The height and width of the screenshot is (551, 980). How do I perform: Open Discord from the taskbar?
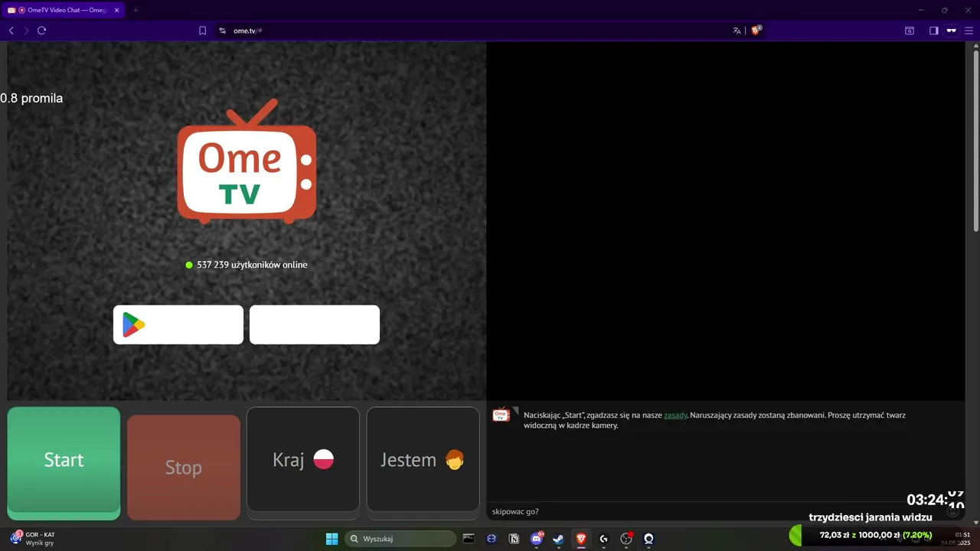point(537,539)
